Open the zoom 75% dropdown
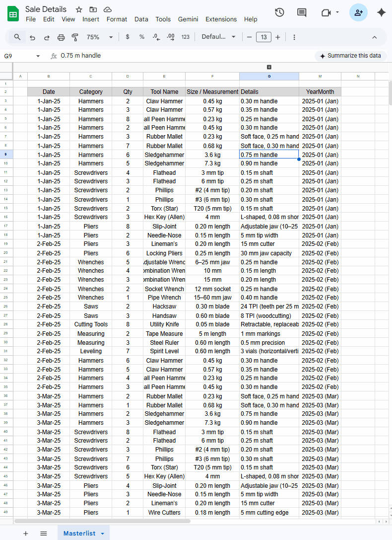 [x=99, y=37]
